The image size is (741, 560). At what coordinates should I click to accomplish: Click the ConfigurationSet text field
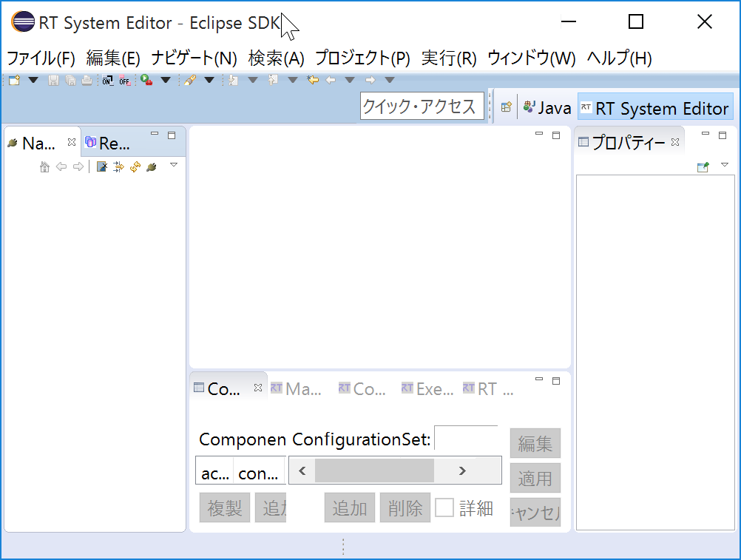tap(466, 439)
